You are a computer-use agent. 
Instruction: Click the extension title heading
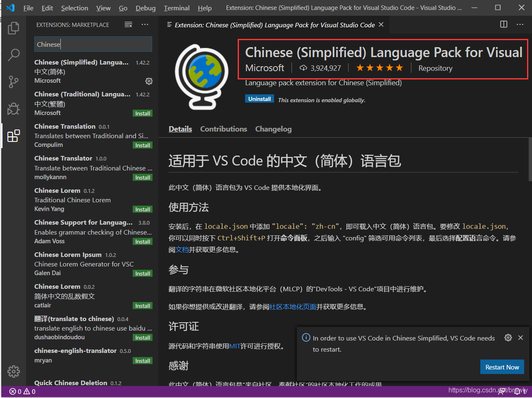coord(384,53)
